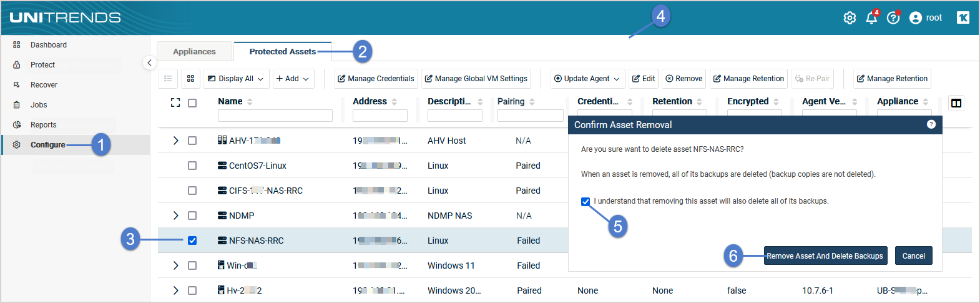Image resolution: width=980 pixels, height=303 pixels.
Task: Click Remove Asset And Delete Backups
Action: click(825, 256)
